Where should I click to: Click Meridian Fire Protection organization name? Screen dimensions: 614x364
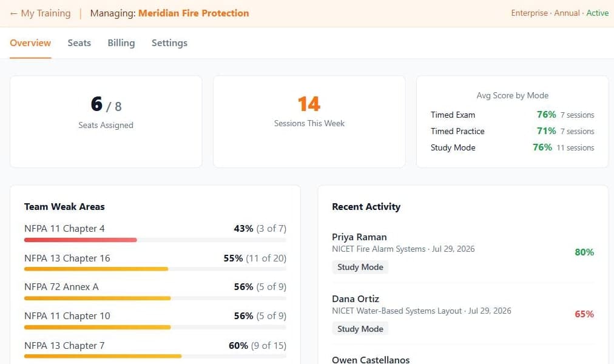click(194, 13)
